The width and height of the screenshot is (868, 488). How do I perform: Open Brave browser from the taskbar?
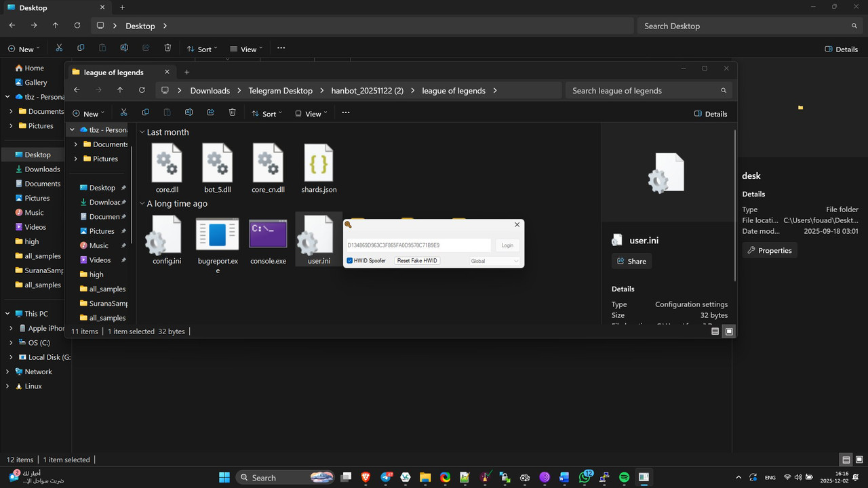[366, 477]
